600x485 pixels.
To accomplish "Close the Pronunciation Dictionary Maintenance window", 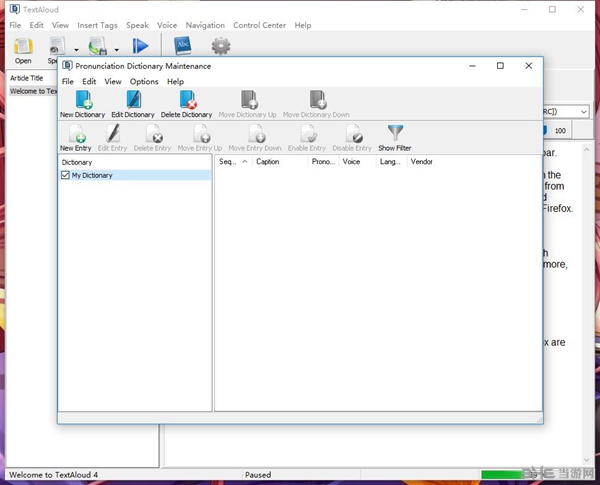I will point(528,66).
